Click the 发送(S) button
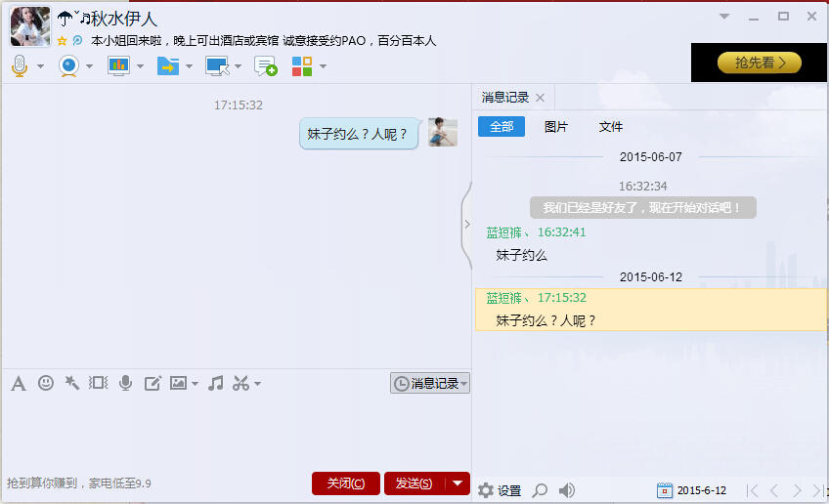 414,483
